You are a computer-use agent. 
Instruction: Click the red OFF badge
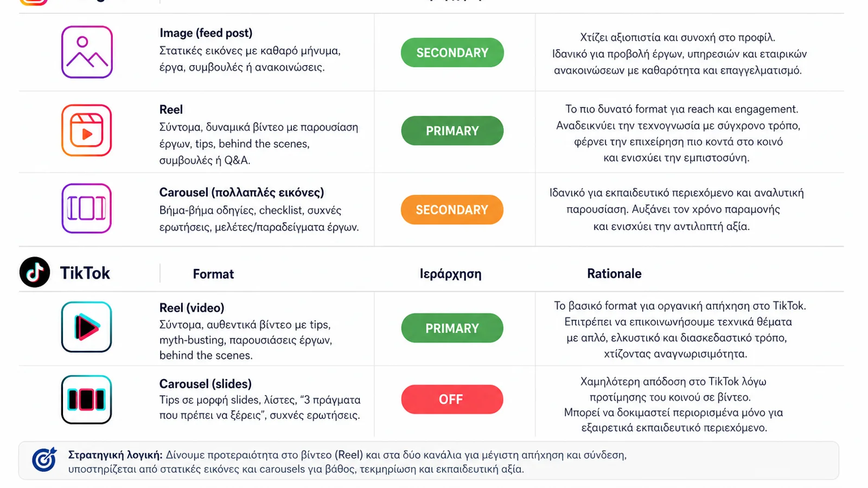tap(452, 400)
